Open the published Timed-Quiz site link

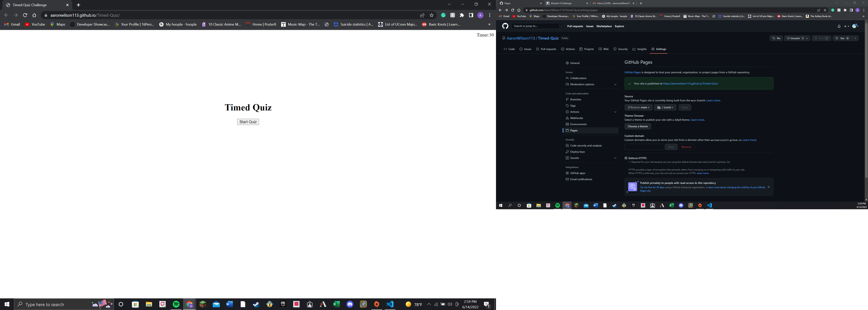coord(690,84)
